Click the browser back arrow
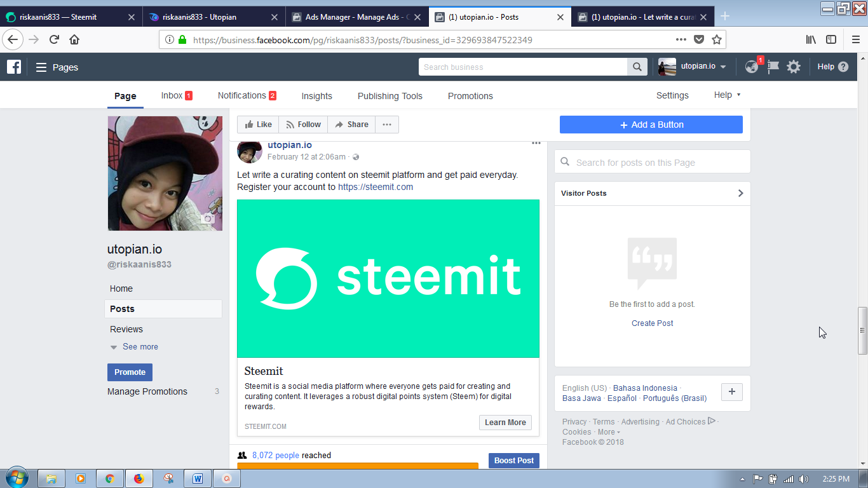Image resolution: width=868 pixels, height=488 pixels. tap(13, 39)
